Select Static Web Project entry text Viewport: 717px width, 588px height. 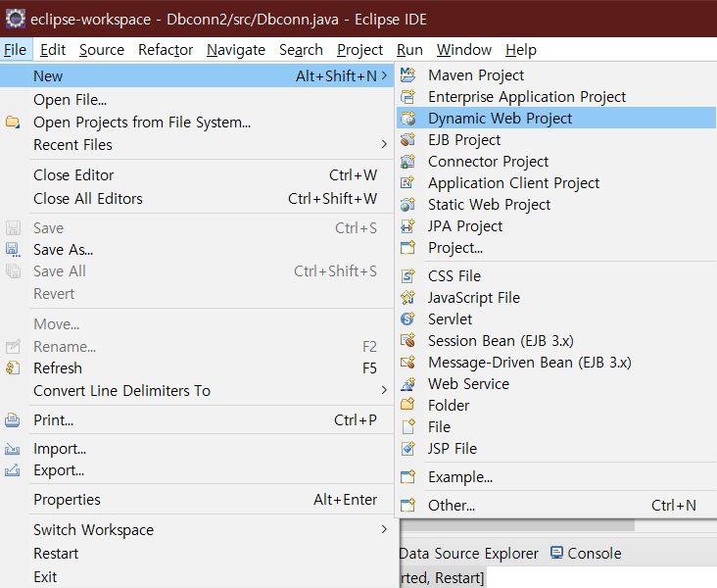click(490, 204)
